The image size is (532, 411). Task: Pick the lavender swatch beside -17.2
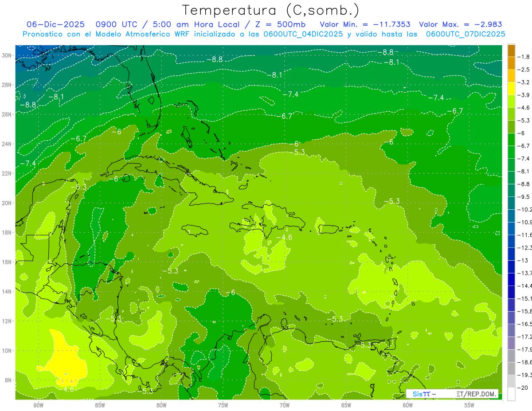point(511,343)
